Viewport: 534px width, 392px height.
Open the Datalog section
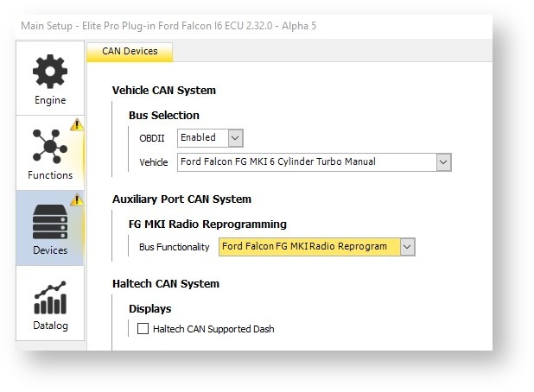50,304
